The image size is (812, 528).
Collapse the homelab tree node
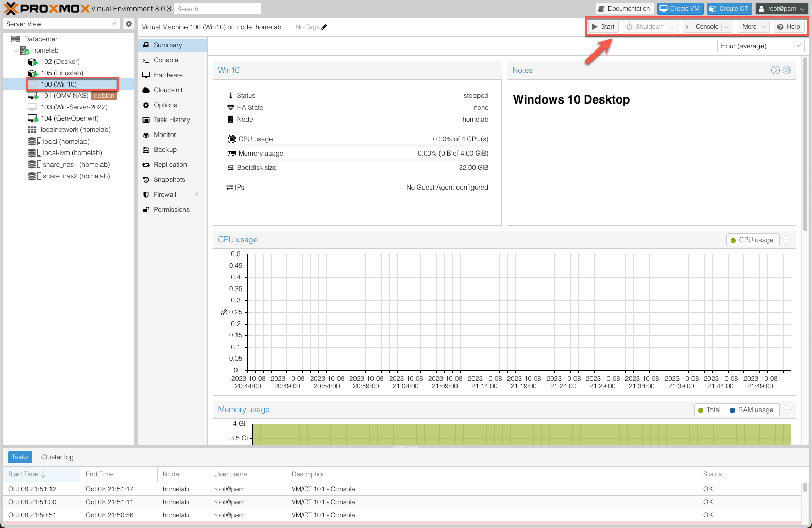click(16, 50)
